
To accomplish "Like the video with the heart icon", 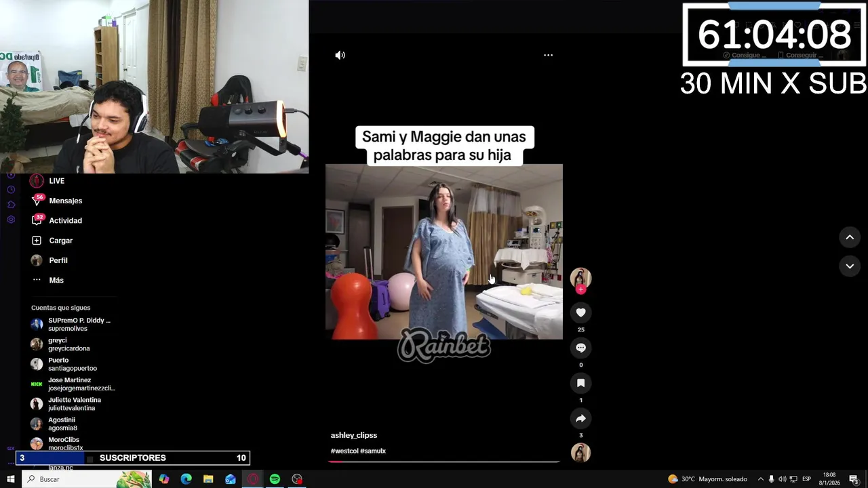I will [x=580, y=312].
